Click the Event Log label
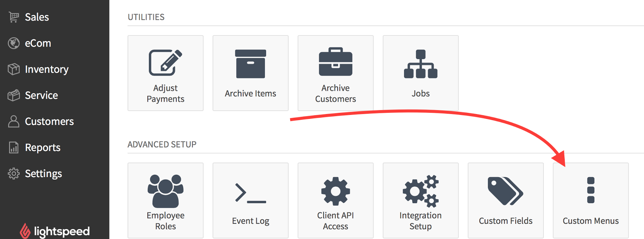644x239 pixels. 250,221
